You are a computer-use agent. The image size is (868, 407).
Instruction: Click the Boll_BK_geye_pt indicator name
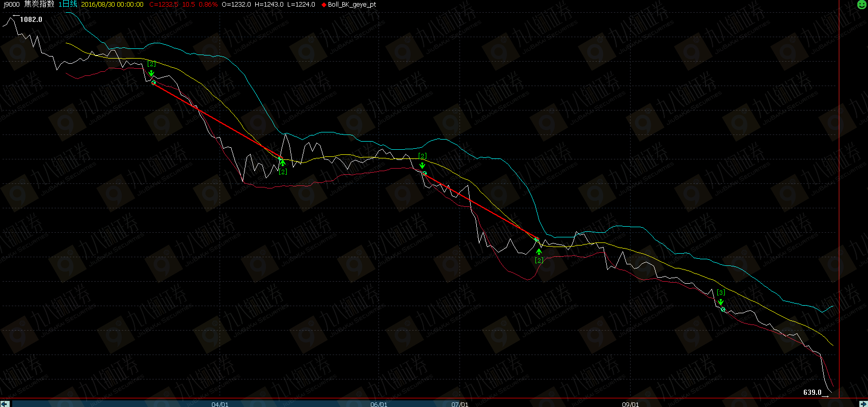(x=352, y=5)
